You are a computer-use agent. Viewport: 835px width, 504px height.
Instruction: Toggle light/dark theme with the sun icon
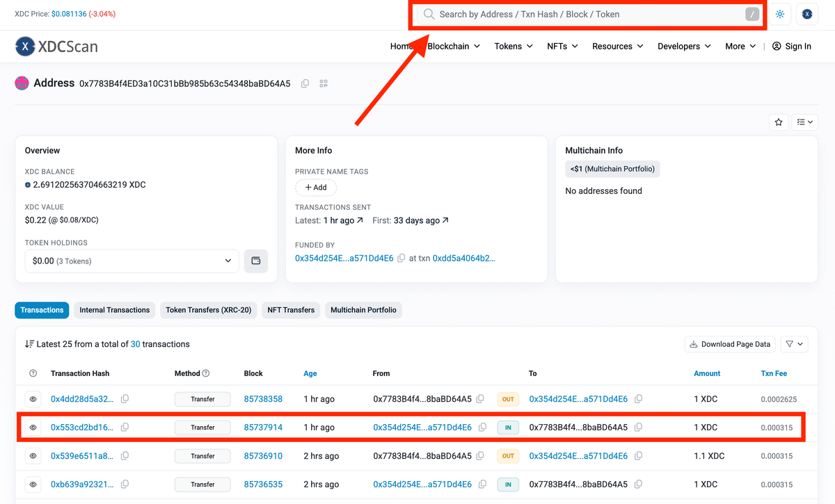point(779,14)
